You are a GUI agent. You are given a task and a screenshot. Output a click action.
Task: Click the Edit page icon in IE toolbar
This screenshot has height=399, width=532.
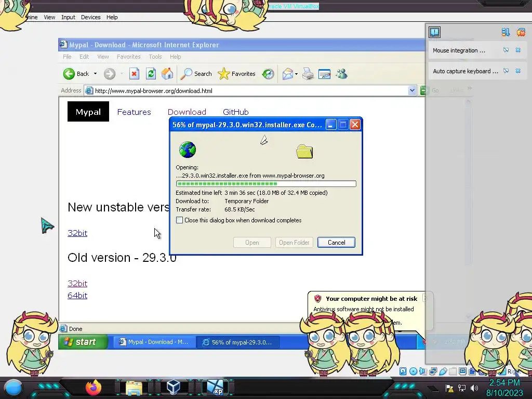pyautogui.click(x=325, y=74)
